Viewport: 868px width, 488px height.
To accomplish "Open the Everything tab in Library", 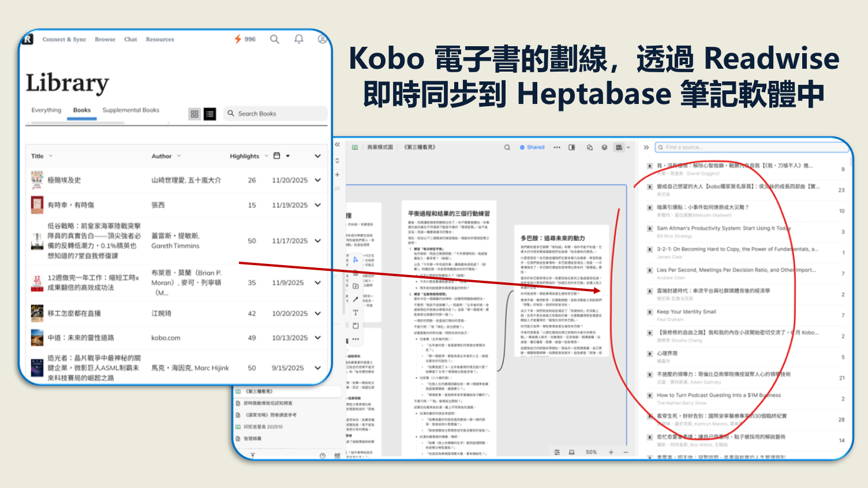I will pos(46,110).
